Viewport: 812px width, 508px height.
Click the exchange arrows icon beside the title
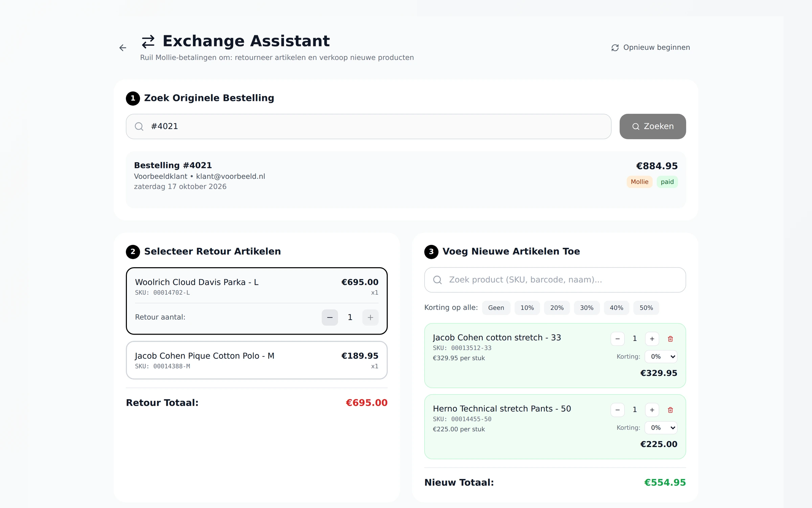(x=148, y=41)
